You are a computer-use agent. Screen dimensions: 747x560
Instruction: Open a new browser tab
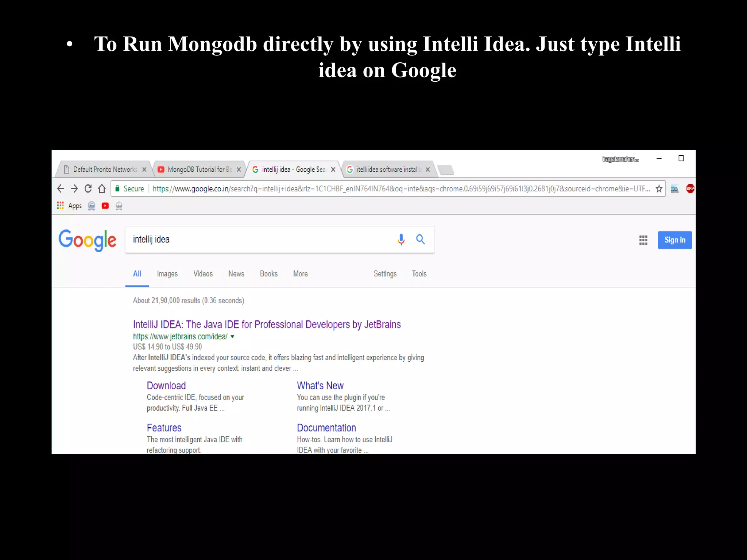pyautogui.click(x=445, y=170)
